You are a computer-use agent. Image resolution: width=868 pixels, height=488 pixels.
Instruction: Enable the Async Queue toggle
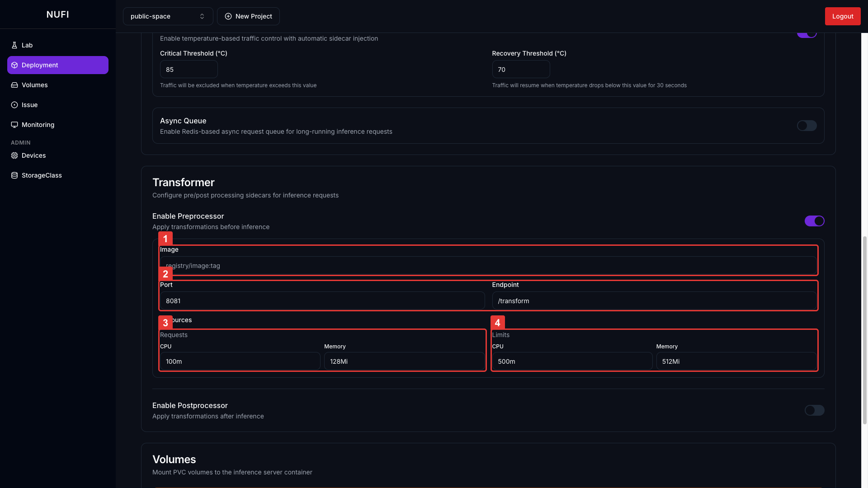coord(807,126)
